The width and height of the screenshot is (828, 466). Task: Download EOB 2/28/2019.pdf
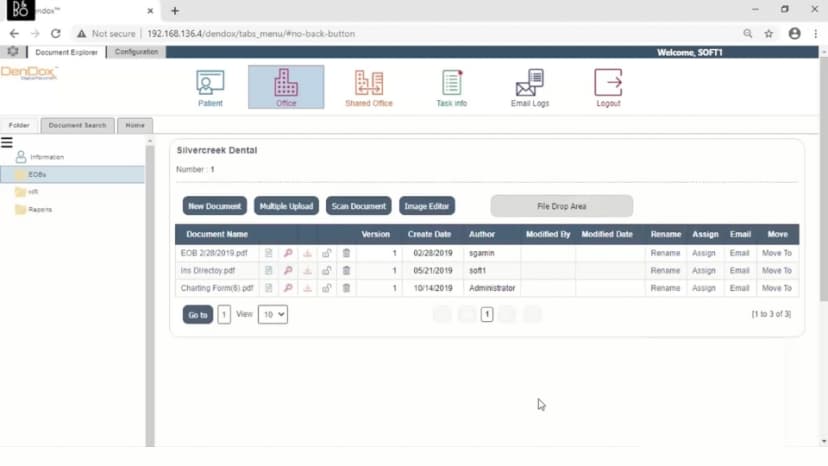pos(307,253)
